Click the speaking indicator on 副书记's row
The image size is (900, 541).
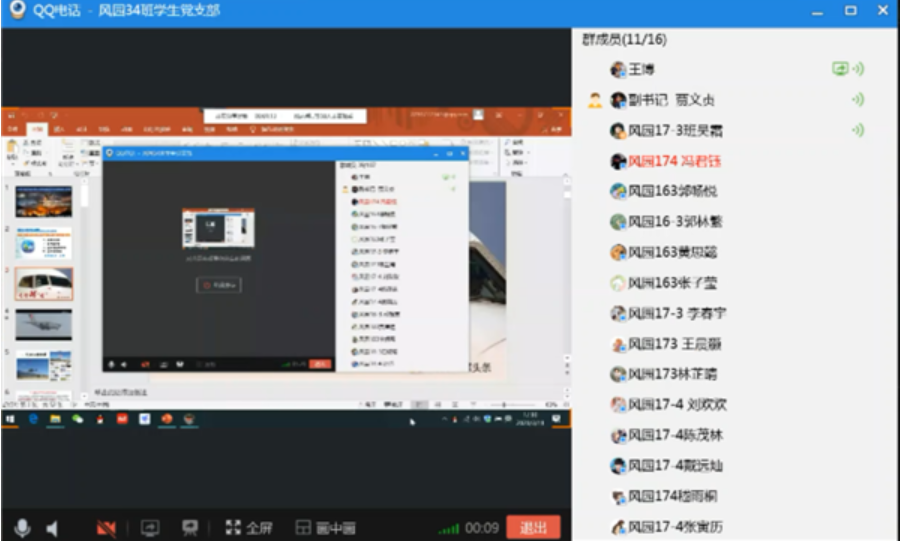858,100
